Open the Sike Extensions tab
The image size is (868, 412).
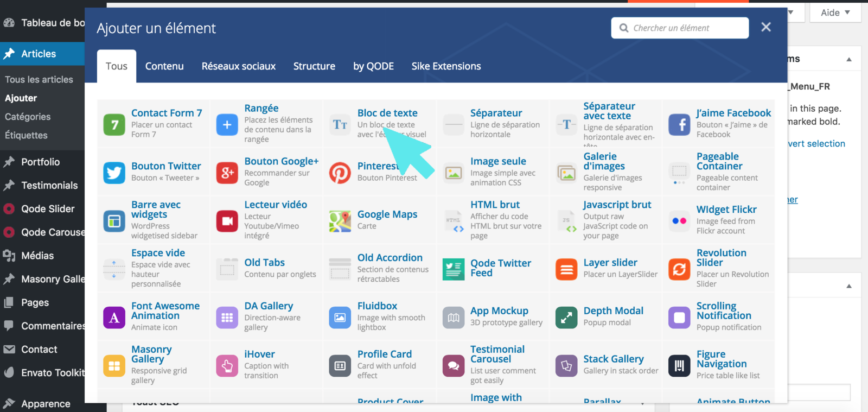446,66
